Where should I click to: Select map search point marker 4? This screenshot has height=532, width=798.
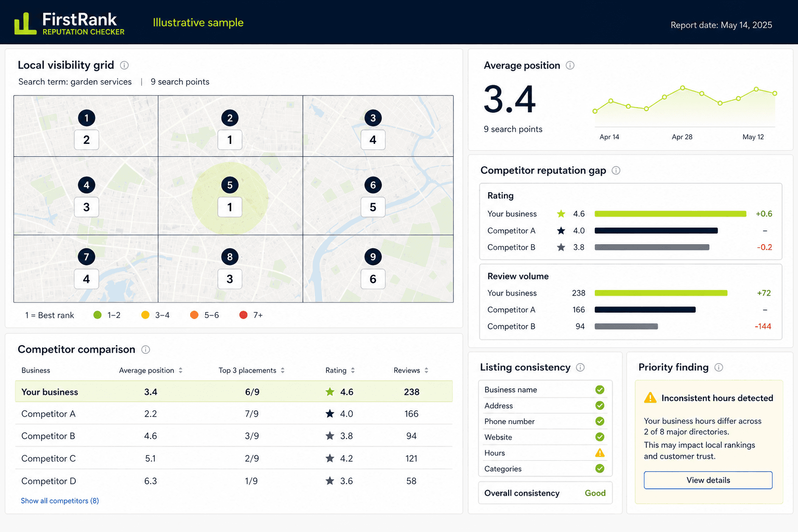click(x=86, y=185)
